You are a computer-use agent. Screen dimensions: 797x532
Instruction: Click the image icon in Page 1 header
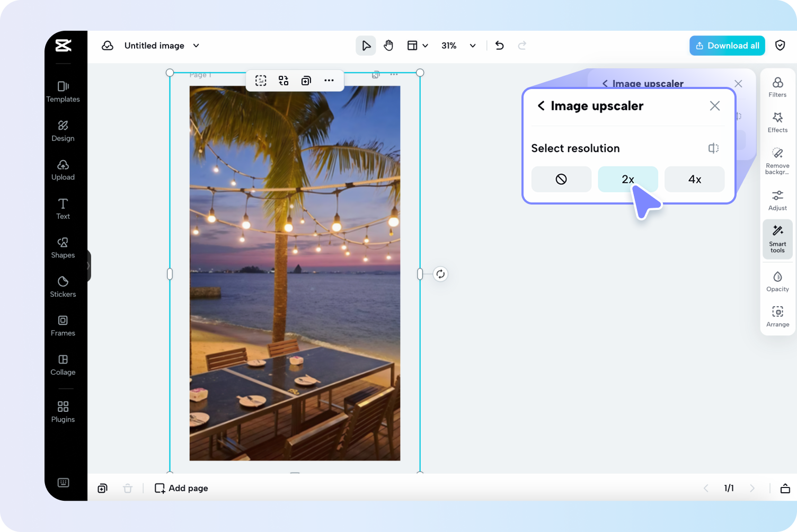(x=376, y=75)
